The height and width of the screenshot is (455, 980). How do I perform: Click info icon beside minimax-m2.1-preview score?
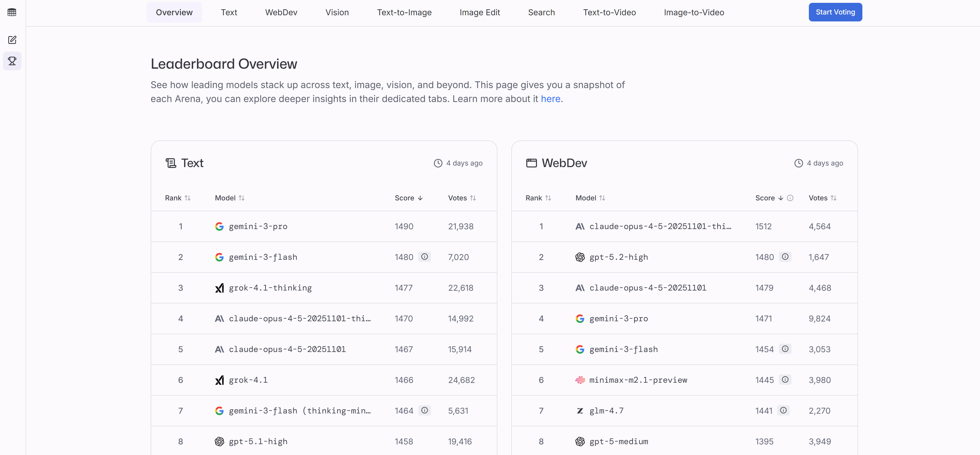coord(785,379)
